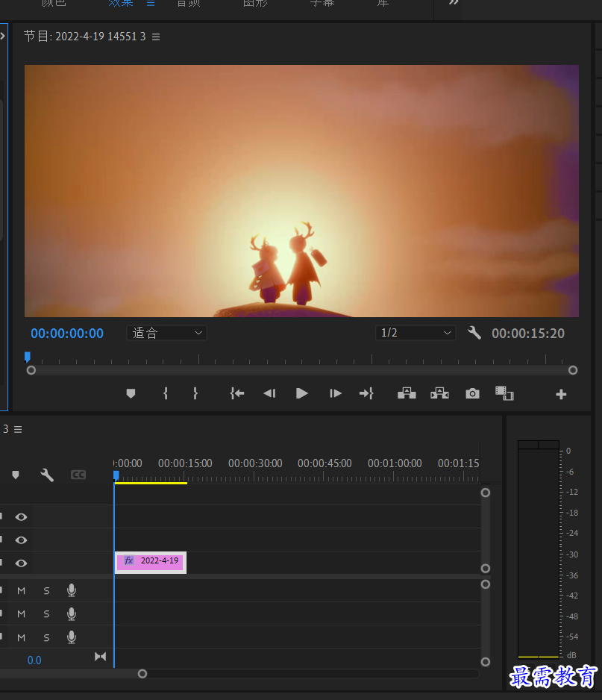The width and height of the screenshot is (602, 700).
Task: Open comparison view button
Action: [505, 393]
